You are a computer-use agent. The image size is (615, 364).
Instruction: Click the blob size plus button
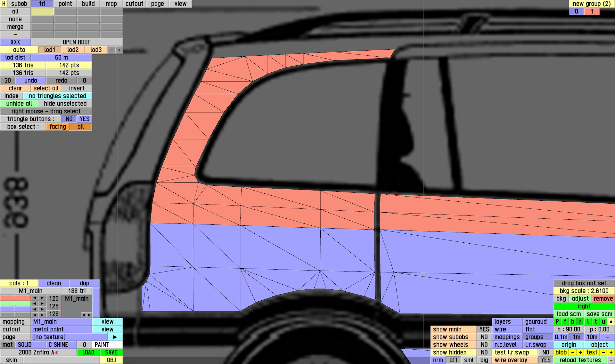pyautogui.click(x=580, y=352)
